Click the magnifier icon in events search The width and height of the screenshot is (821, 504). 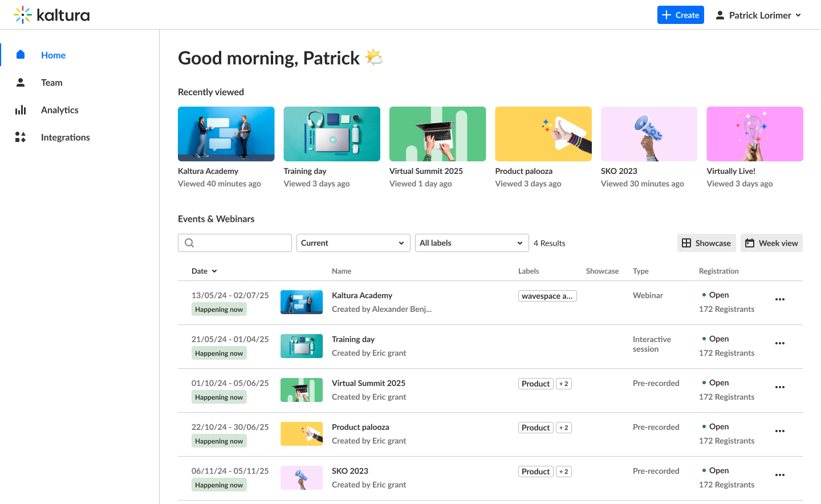(x=189, y=243)
